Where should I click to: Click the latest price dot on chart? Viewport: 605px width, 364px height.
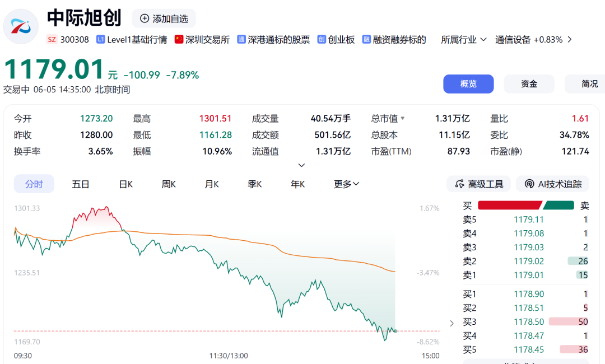pyautogui.click(x=395, y=331)
